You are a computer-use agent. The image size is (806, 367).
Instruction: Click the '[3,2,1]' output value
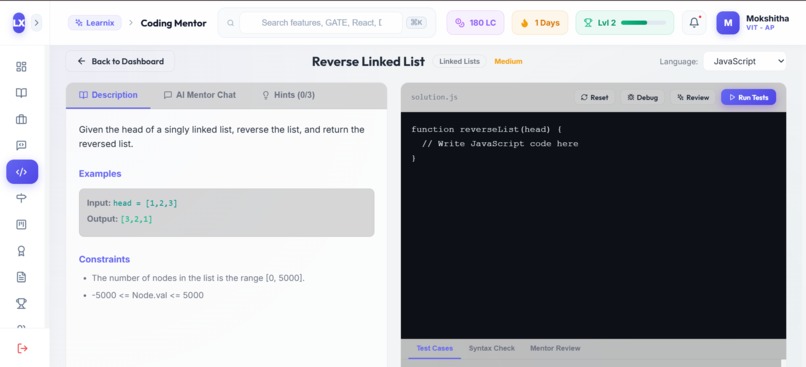136,219
